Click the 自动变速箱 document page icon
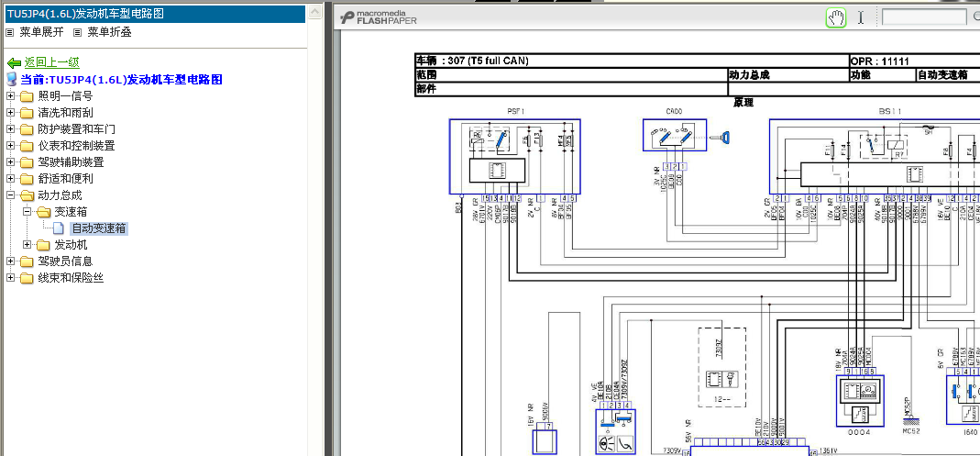 (58, 229)
